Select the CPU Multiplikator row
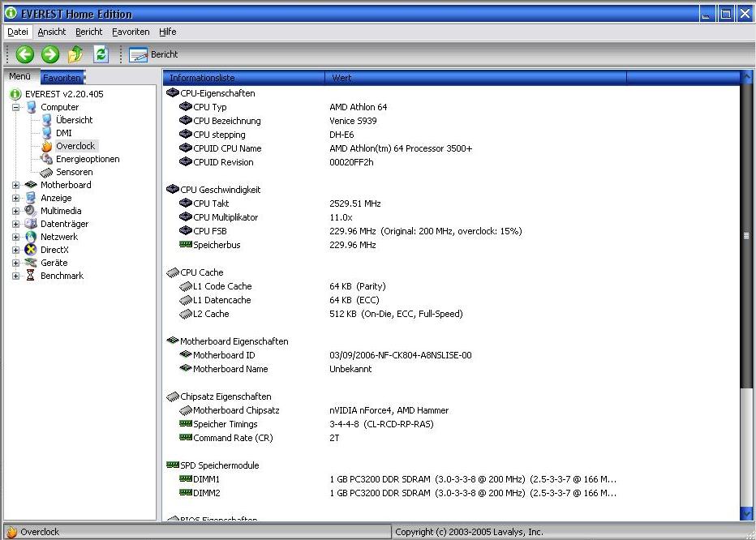The image size is (756, 540). [x=451, y=217]
